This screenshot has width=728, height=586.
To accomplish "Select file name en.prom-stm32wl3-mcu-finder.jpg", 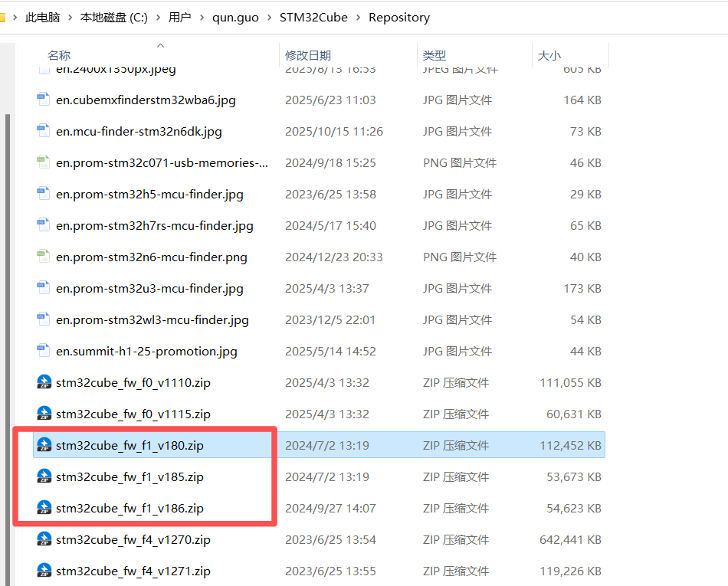I will point(152,320).
